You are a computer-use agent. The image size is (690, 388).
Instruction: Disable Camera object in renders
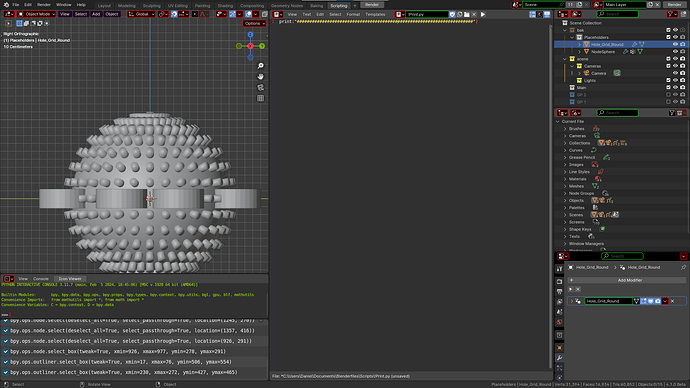click(x=683, y=73)
